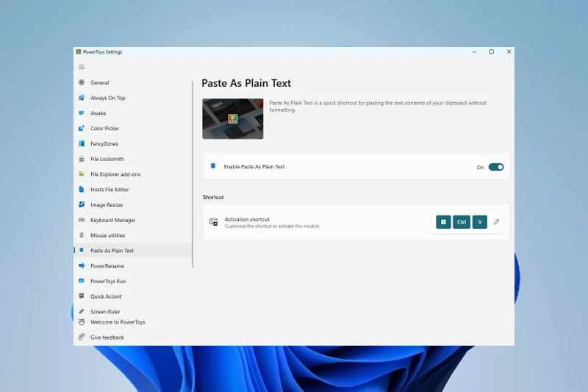
Task: Open Image Resizer settings
Action: pyautogui.click(x=133, y=204)
